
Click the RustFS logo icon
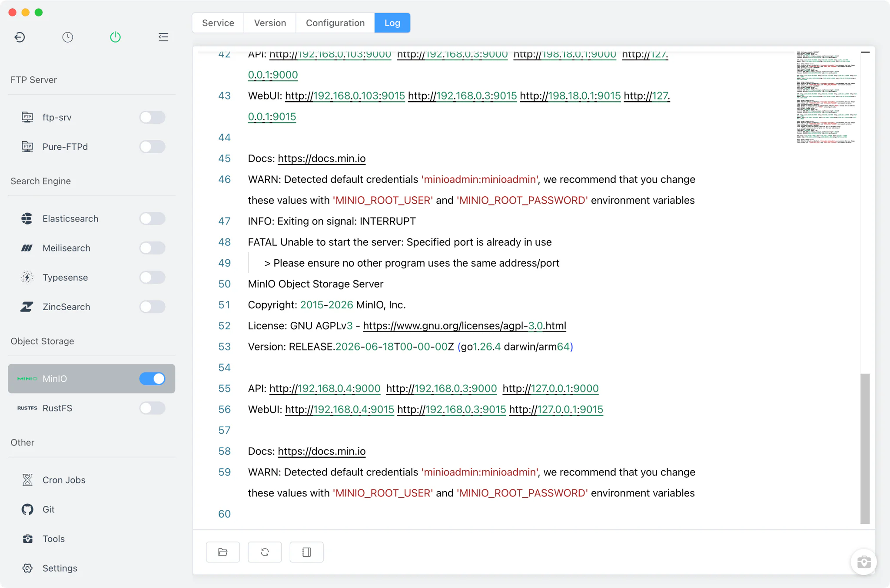27,408
